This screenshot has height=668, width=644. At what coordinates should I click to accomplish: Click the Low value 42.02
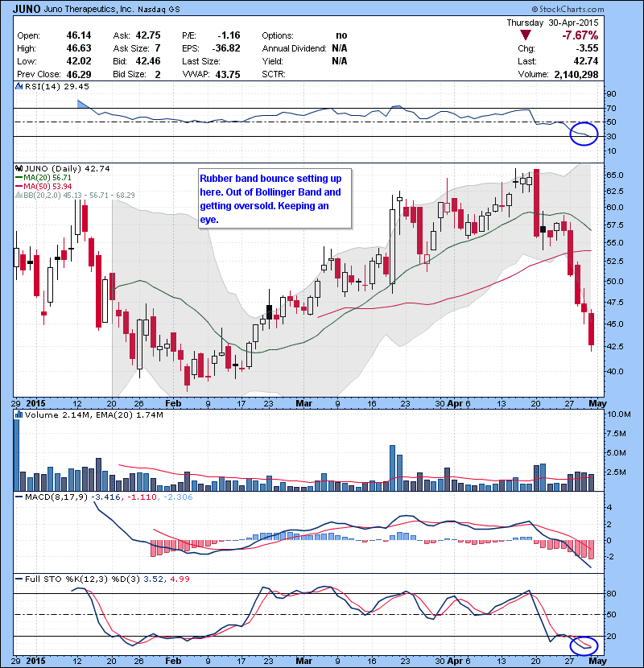click(x=79, y=61)
